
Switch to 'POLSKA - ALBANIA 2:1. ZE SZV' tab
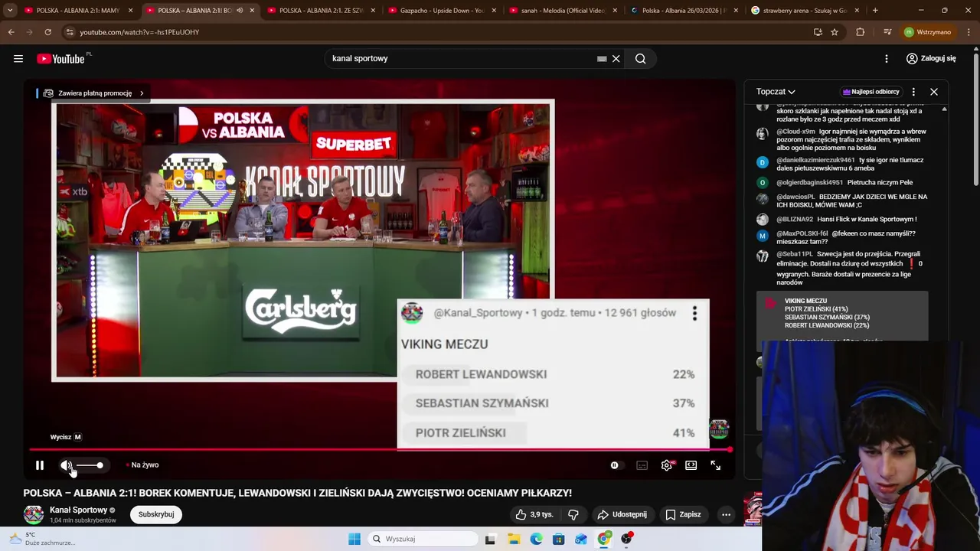coord(322,11)
